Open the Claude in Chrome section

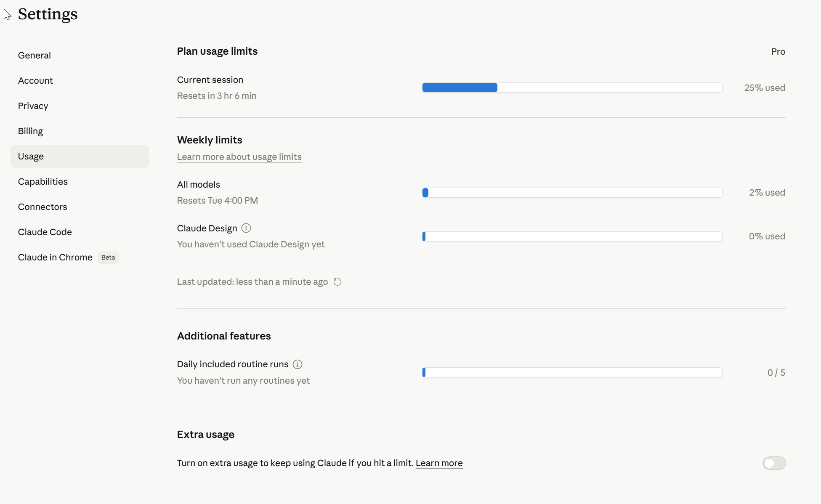[55, 257]
